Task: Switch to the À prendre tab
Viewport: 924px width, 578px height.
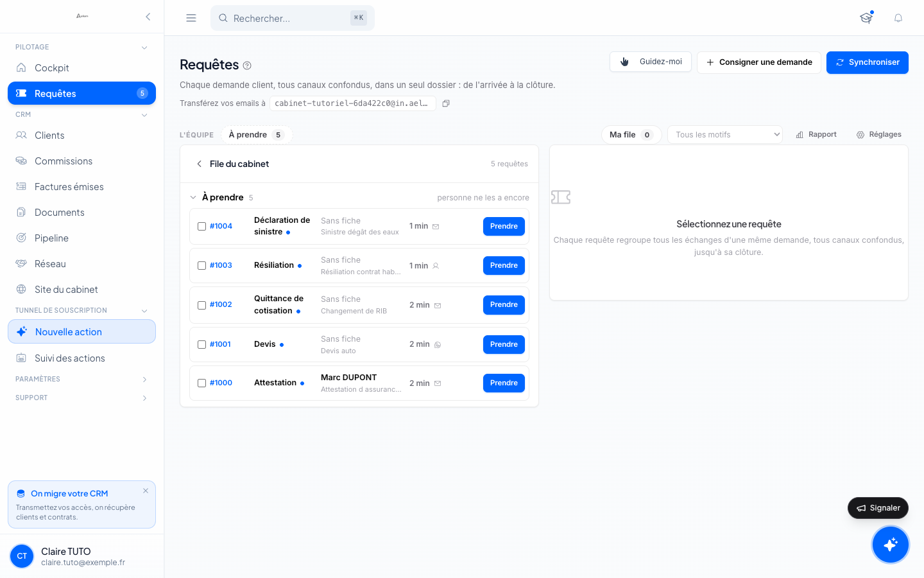Action: [x=257, y=135]
